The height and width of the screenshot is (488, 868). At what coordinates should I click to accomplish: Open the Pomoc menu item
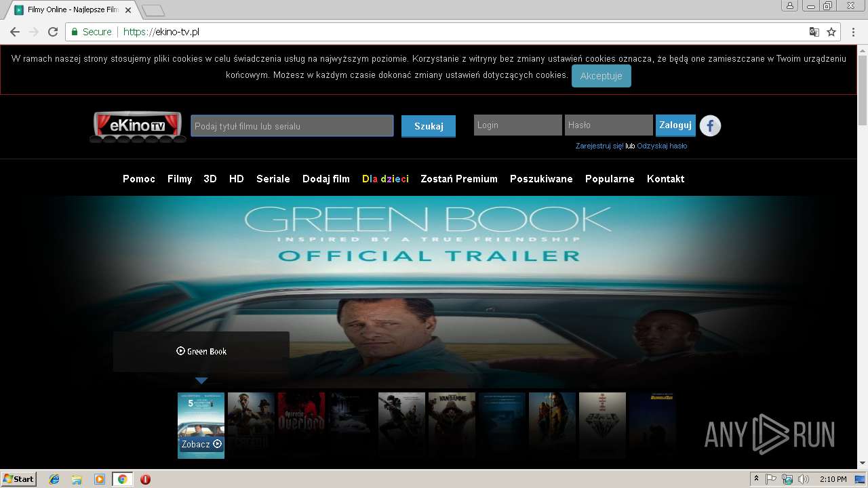(x=139, y=179)
